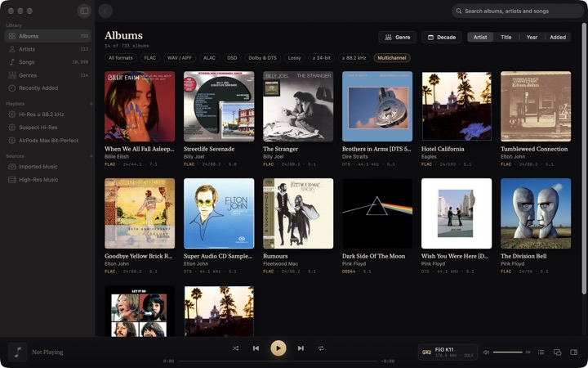Click the 'Fleetwood Mac' artist name

(280, 263)
